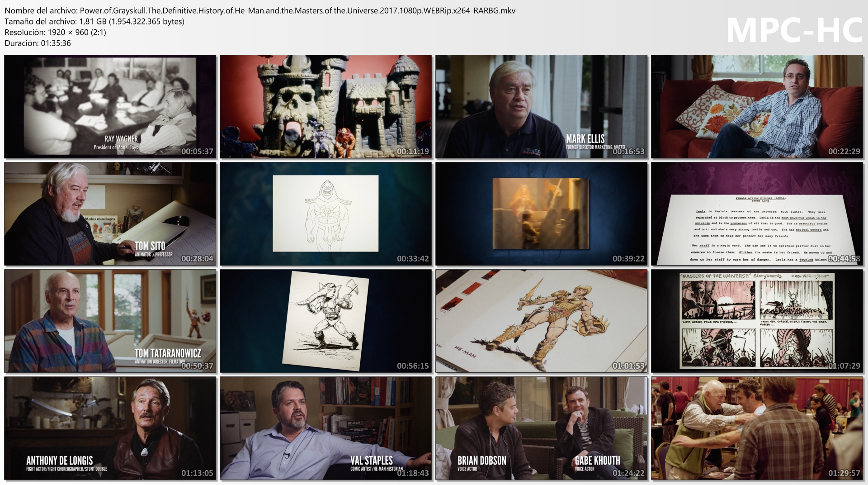Click the Tom Tataranowicz interview thumbnail
This screenshot has height=485, width=868.
(110, 321)
